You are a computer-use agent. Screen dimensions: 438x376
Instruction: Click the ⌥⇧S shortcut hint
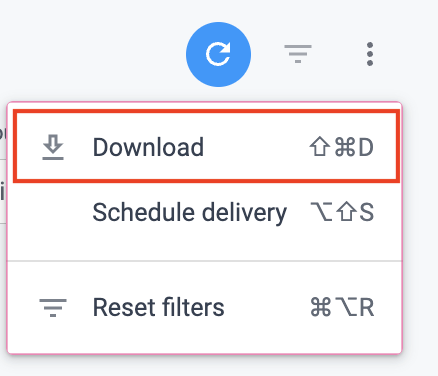(342, 212)
